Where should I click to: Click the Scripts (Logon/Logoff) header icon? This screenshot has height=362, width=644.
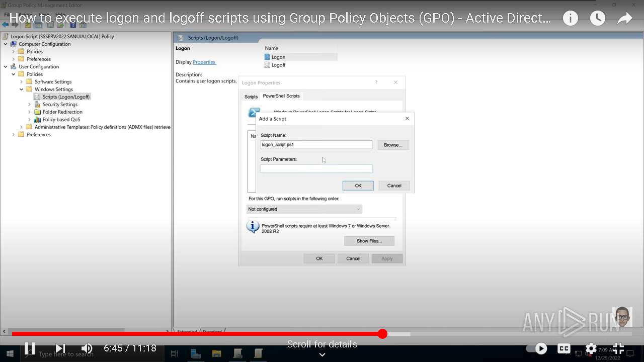coord(181,38)
